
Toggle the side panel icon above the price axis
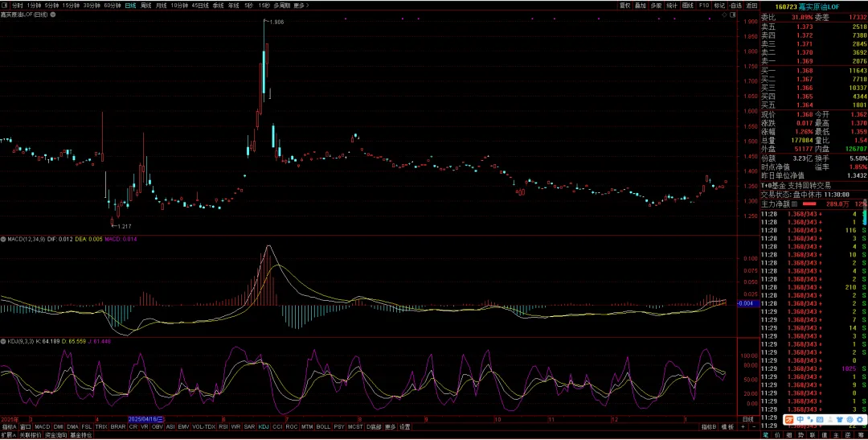click(x=732, y=15)
